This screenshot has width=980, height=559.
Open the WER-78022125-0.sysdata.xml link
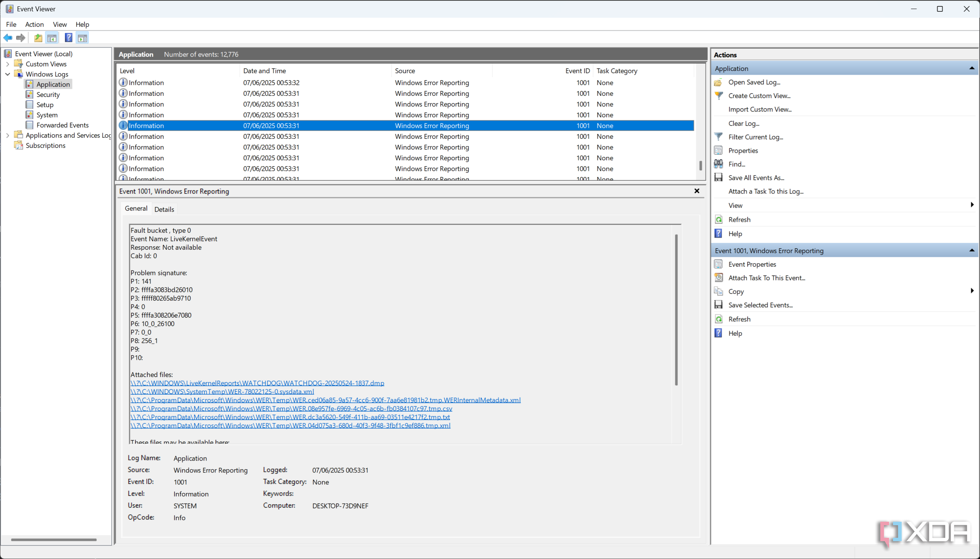pos(222,391)
